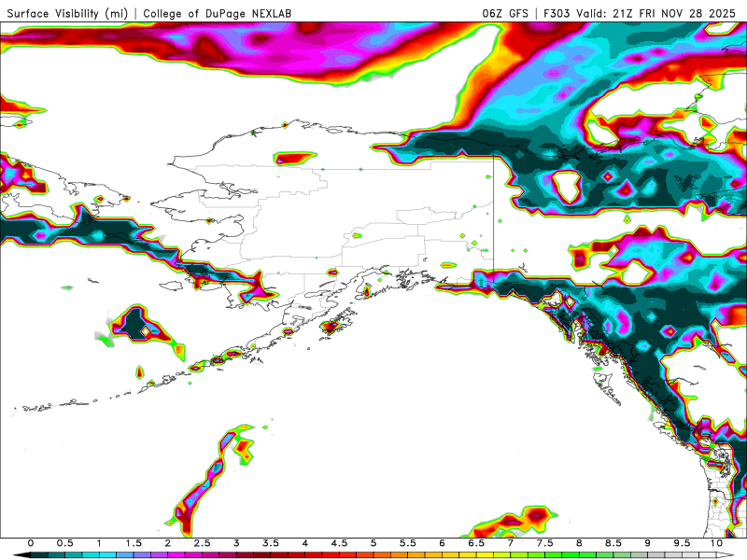Click the 'Surface Visibility (mi)' title text
This screenshot has width=747, height=560.
tap(67, 13)
